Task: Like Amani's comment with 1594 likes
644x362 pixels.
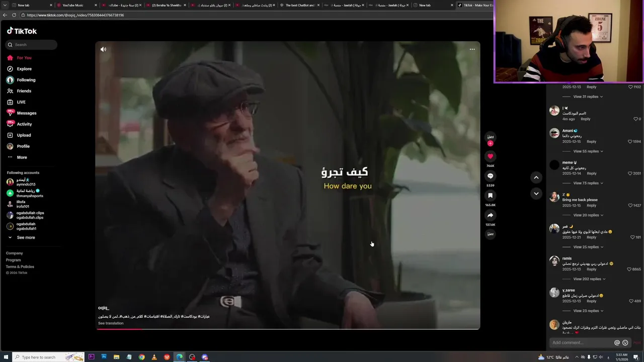Action: (630, 142)
